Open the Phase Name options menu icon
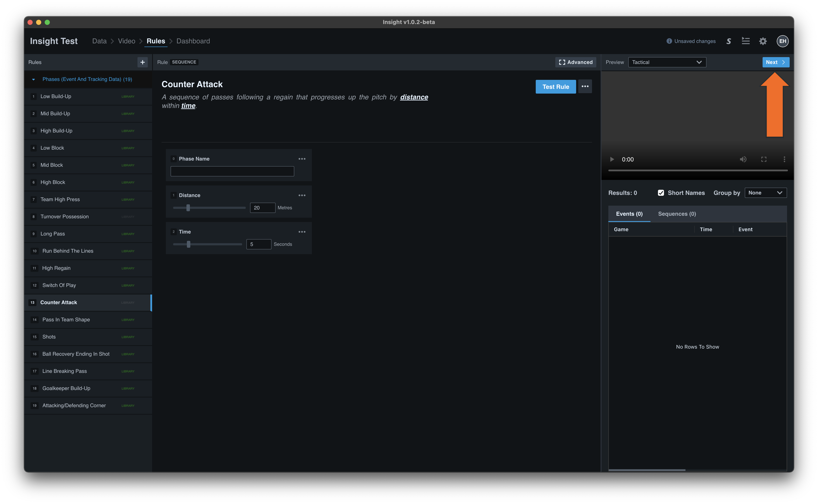This screenshot has height=504, width=818. pos(302,159)
